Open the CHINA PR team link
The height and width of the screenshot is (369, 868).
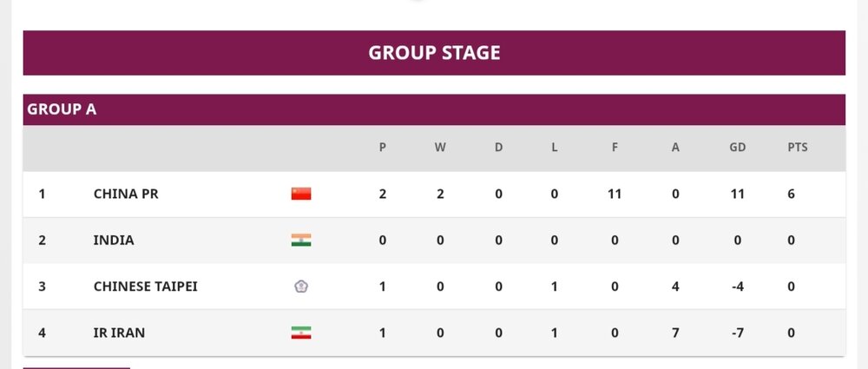click(x=126, y=194)
